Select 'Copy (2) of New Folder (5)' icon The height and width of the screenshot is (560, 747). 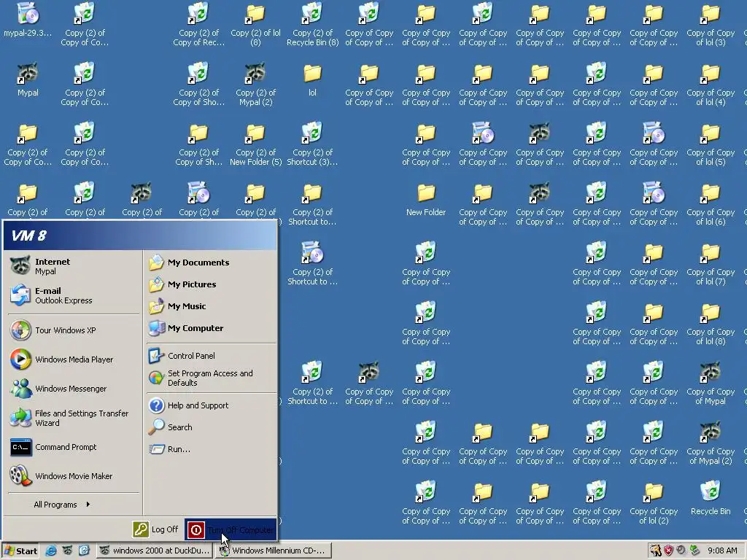click(x=255, y=144)
